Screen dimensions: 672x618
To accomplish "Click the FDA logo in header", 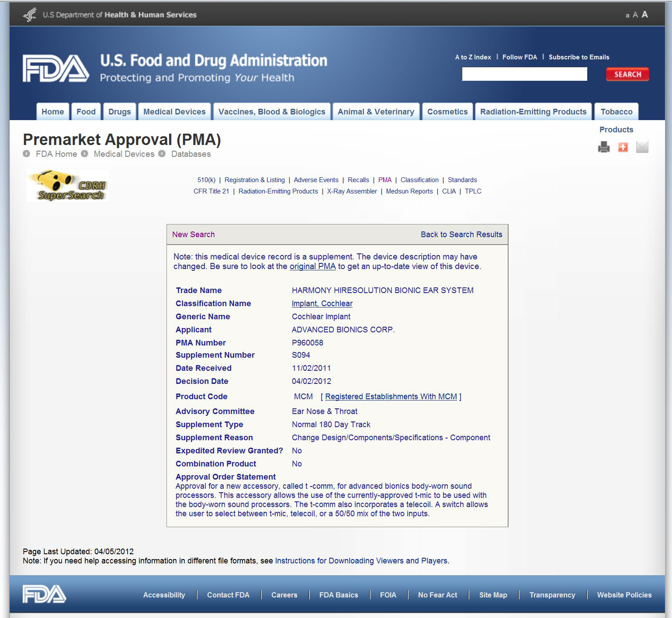I will pos(56,69).
